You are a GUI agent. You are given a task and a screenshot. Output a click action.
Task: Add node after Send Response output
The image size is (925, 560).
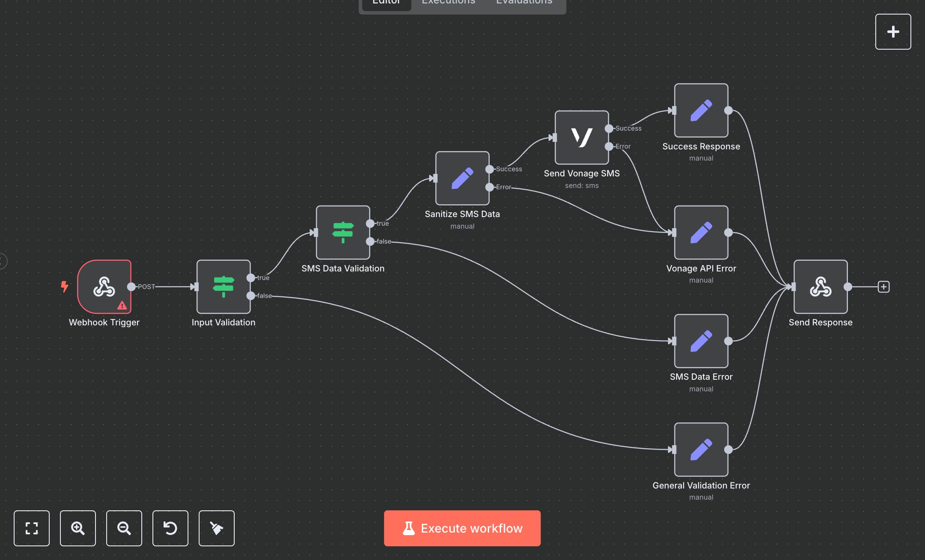(883, 286)
